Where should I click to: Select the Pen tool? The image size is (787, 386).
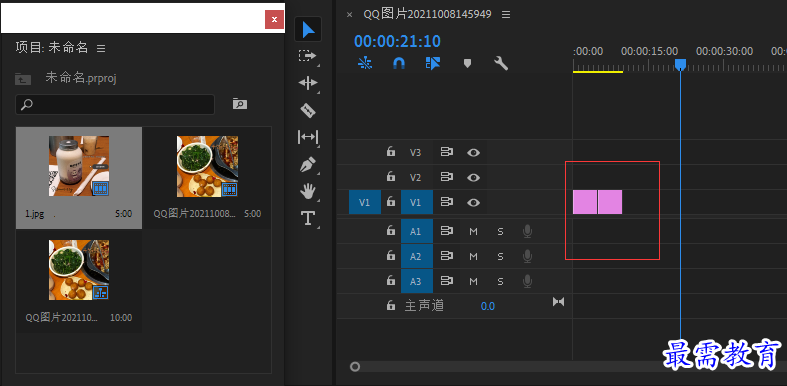click(x=308, y=164)
